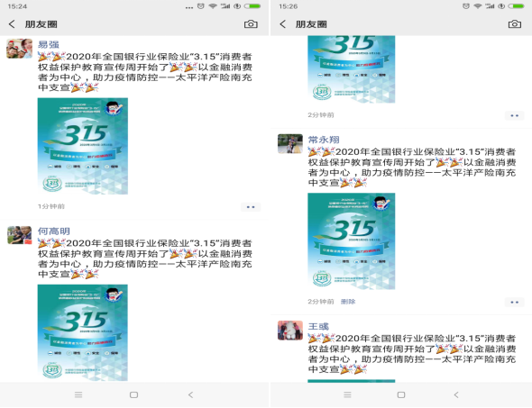532x408 pixels.
Task: Tap the recent-apps menu icon on the right screen nav bar
Action: [x=347, y=394]
